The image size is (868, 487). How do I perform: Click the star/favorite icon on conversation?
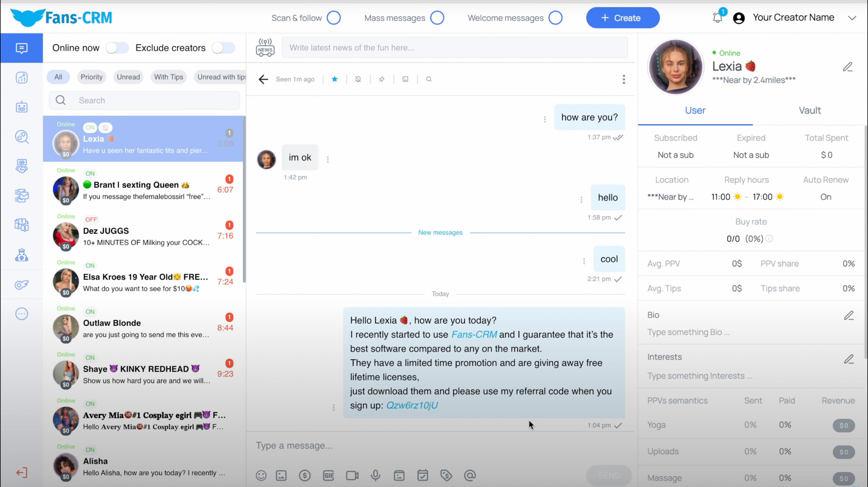(x=334, y=79)
